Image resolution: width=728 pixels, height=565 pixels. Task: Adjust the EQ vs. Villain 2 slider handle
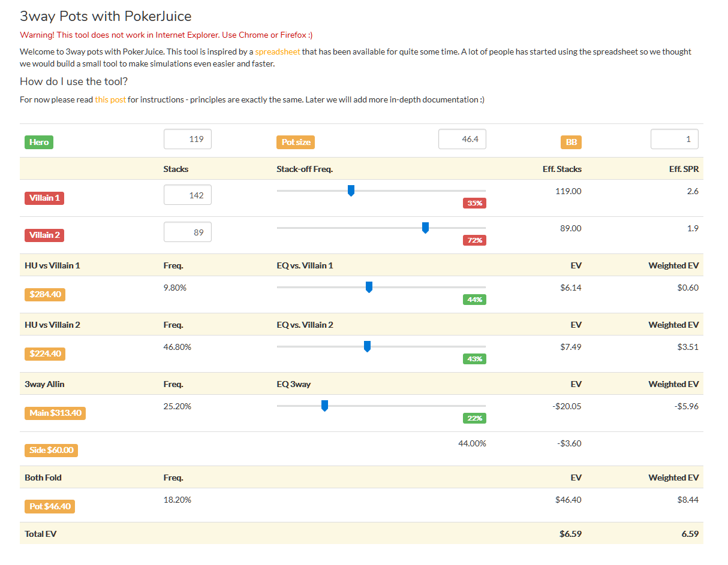(367, 346)
